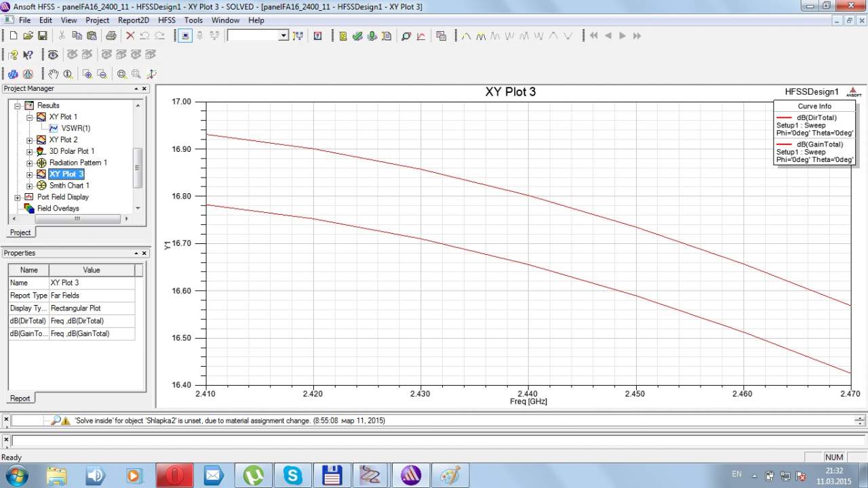This screenshot has width=868, height=488.
Task: Click the dB(DirTotal) legend color line
Action: 784,118
